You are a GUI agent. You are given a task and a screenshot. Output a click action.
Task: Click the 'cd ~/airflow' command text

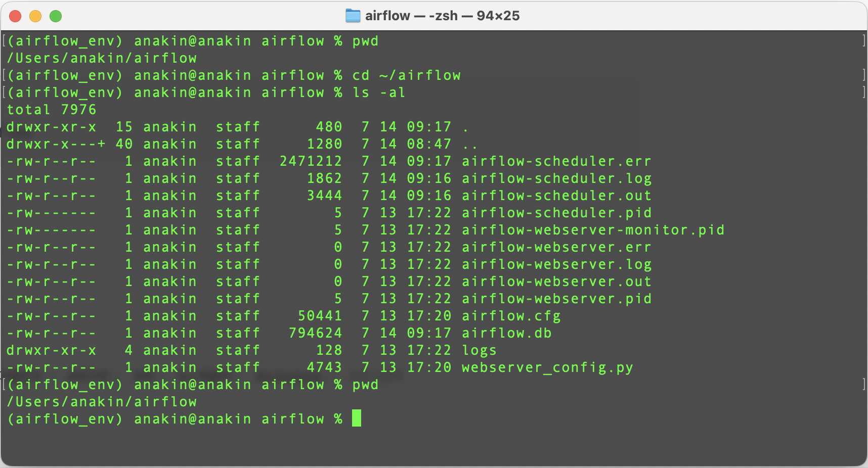407,75
